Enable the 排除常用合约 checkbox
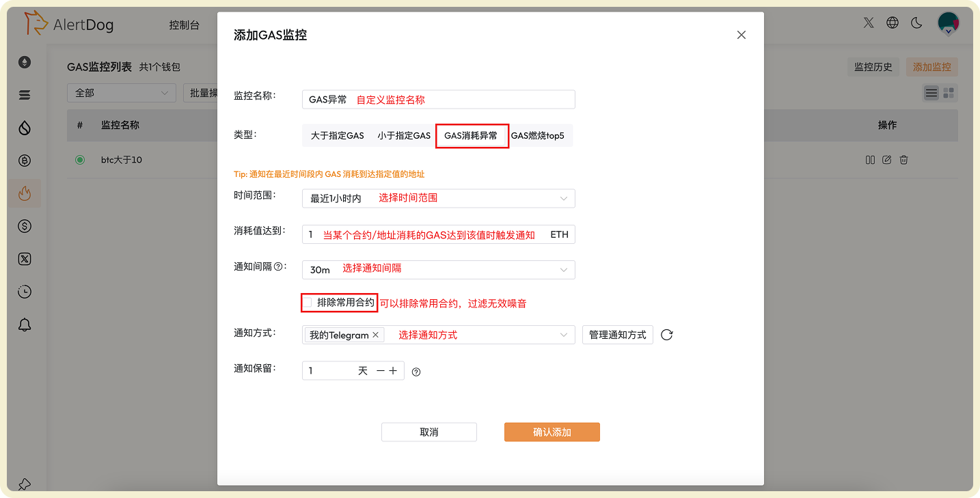 click(x=308, y=302)
